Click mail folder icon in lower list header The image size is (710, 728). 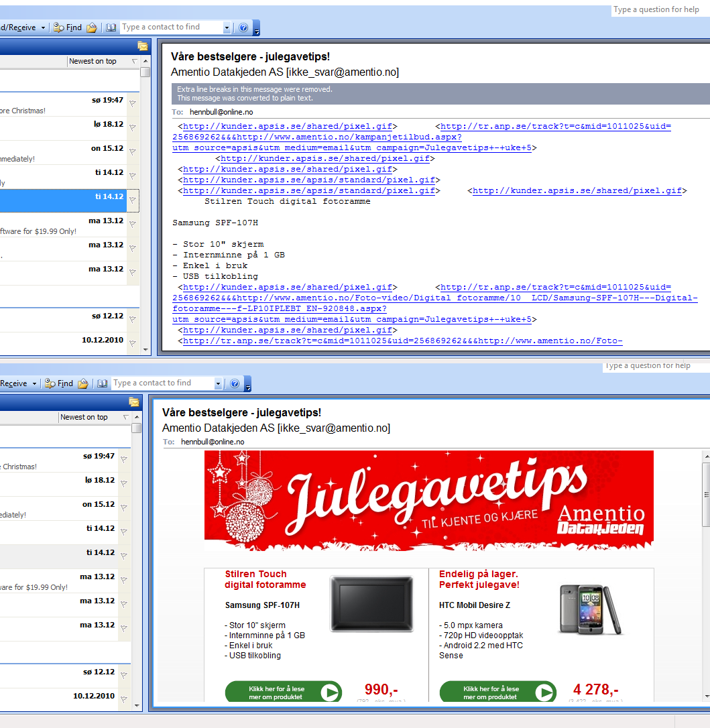(x=133, y=402)
